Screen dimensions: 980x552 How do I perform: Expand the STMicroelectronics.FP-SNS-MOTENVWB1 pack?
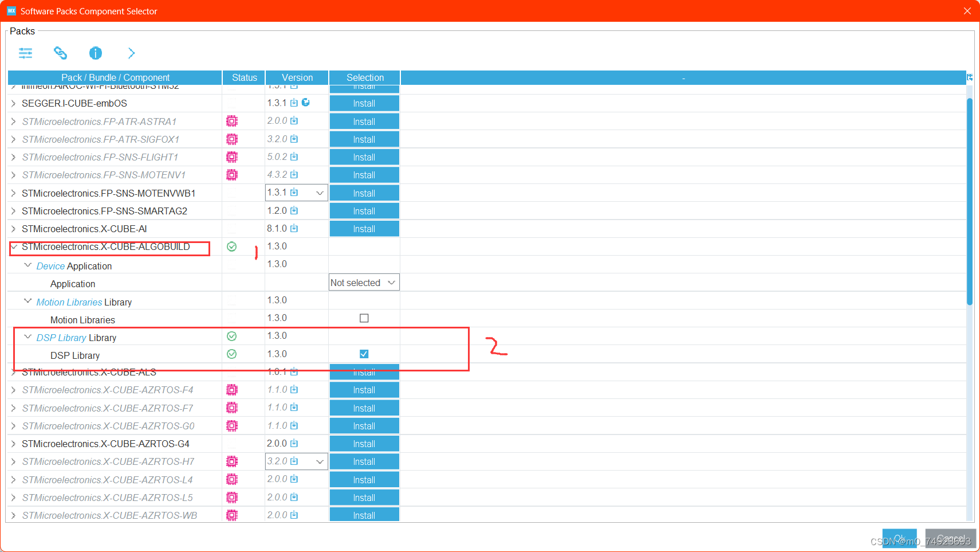(14, 193)
